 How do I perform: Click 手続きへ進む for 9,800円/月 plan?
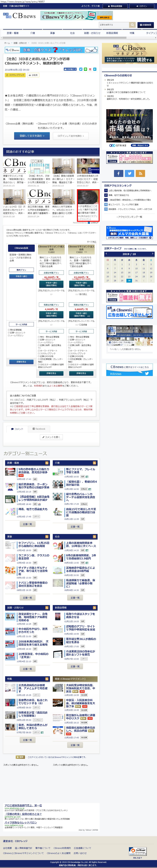click(x=81, y=315)
